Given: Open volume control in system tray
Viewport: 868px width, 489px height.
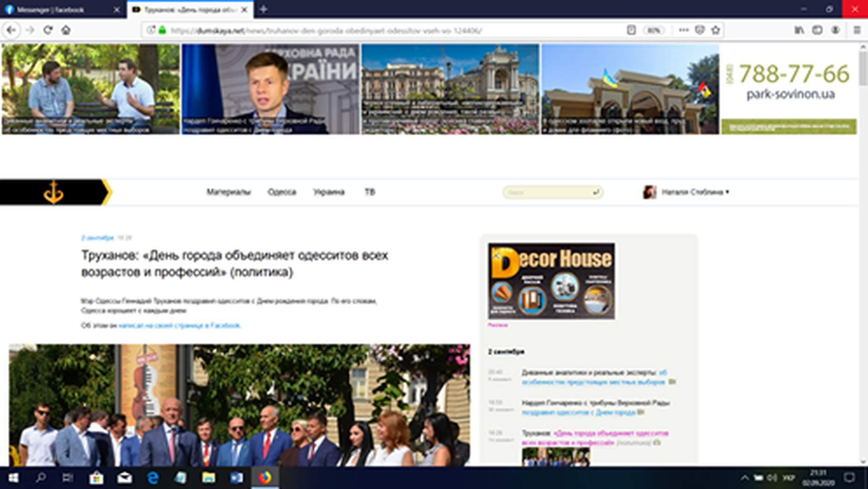Looking at the screenshot, I should coord(772,478).
